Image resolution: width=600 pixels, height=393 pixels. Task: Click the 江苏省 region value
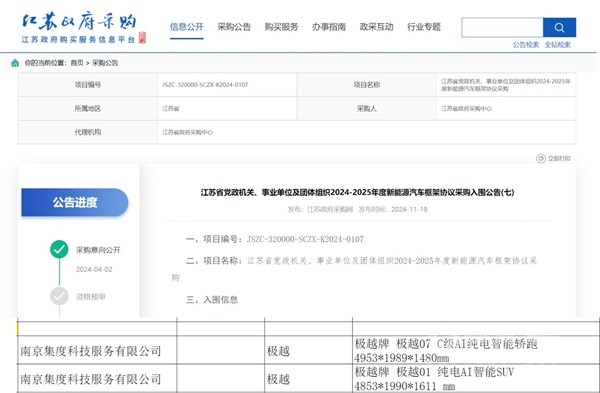171,109
